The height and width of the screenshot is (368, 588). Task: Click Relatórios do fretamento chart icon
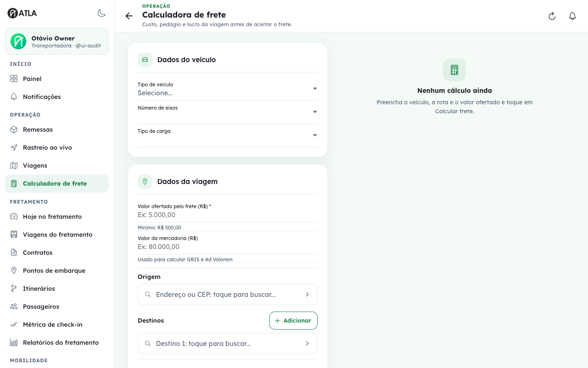point(14,343)
